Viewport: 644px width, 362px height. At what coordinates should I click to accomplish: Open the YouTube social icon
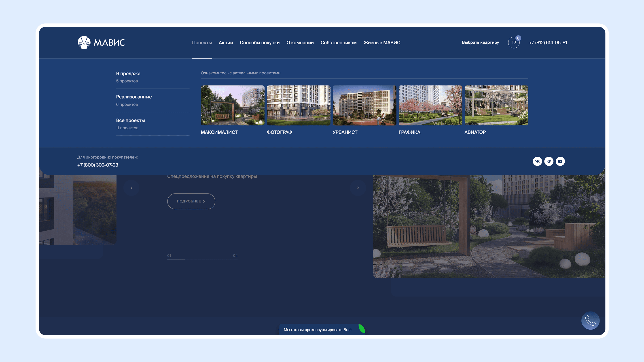560,161
